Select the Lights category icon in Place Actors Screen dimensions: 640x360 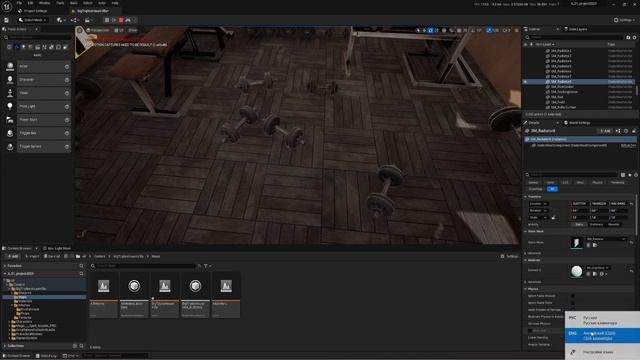click(23, 47)
